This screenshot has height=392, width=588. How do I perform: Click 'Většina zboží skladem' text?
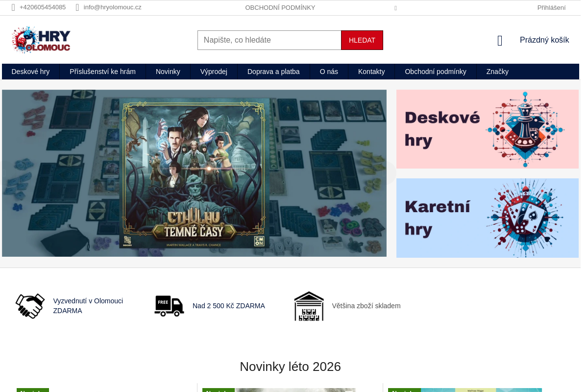point(367,306)
